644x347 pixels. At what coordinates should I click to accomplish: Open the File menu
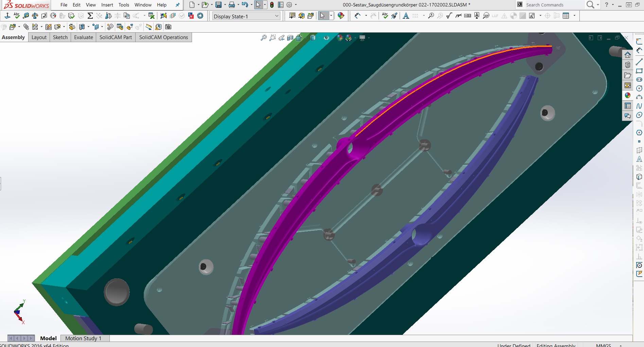64,5
